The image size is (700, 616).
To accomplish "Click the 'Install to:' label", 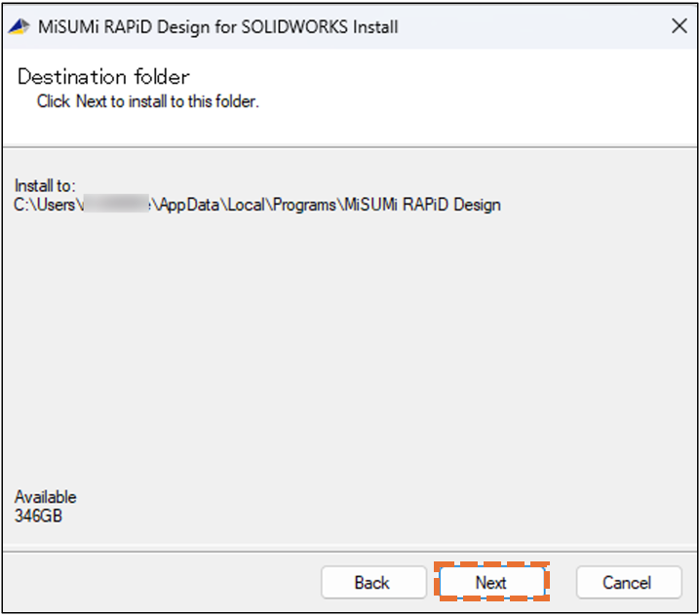I will (x=45, y=185).
